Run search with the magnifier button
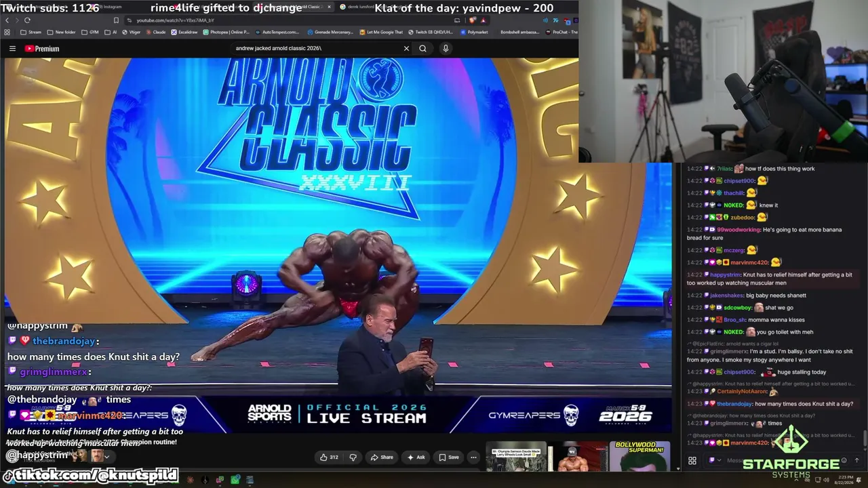Image resolution: width=868 pixels, height=488 pixels. [x=422, y=48]
